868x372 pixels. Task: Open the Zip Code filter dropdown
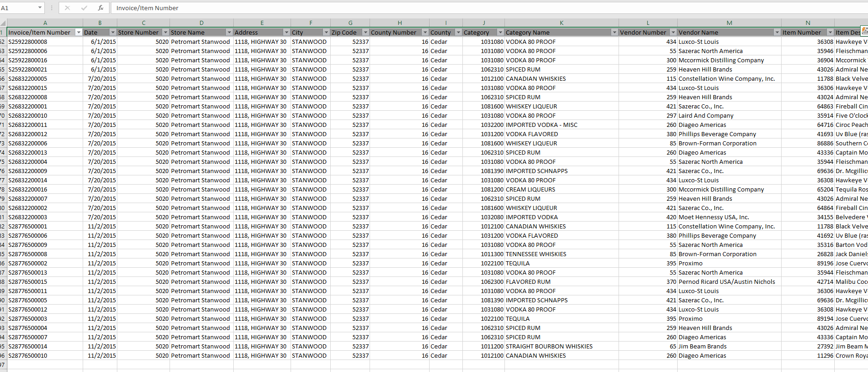click(365, 32)
